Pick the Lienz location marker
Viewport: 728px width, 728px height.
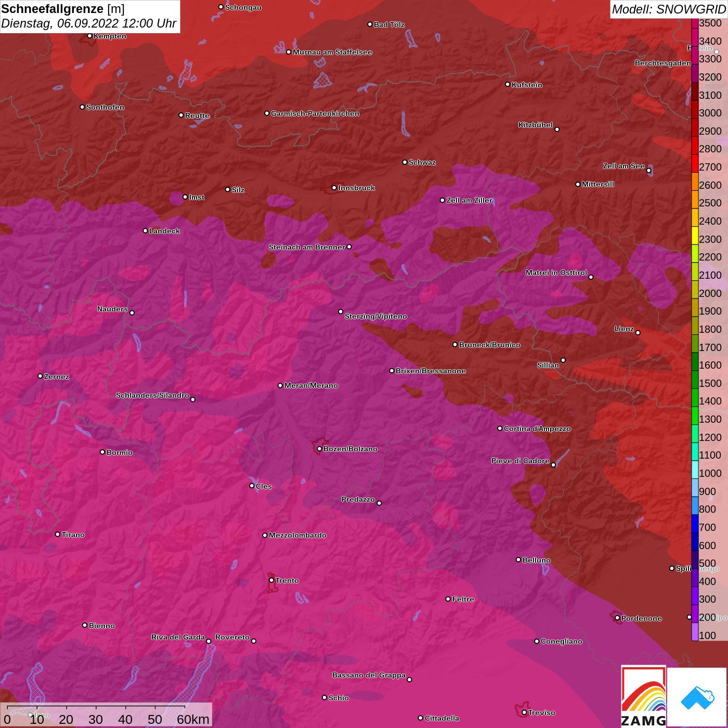(638, 333)
